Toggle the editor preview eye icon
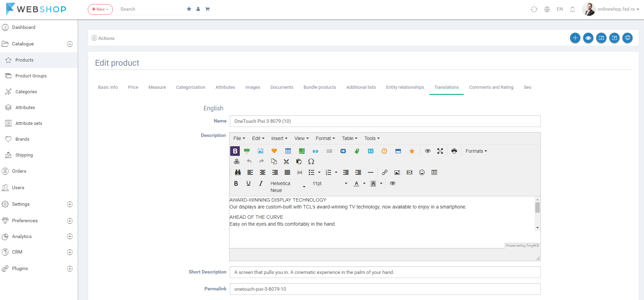Screen dimensions: 644x300 click(428, 151)
